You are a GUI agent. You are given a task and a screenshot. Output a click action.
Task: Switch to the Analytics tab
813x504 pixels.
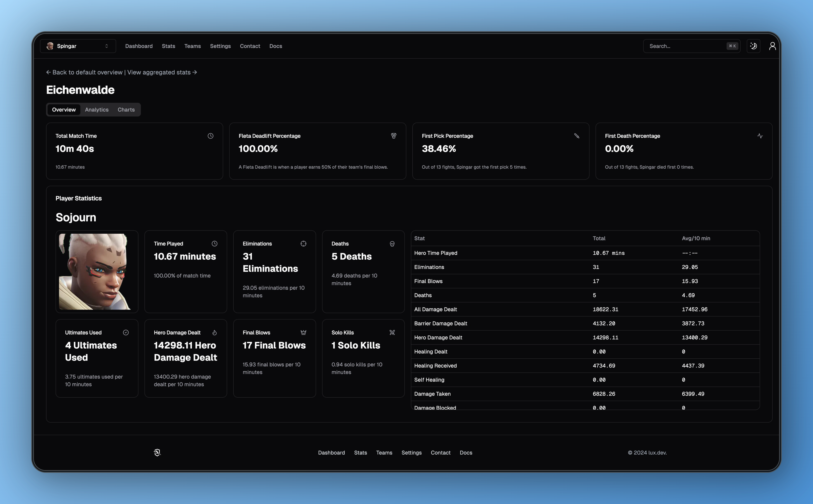[97, 110]
